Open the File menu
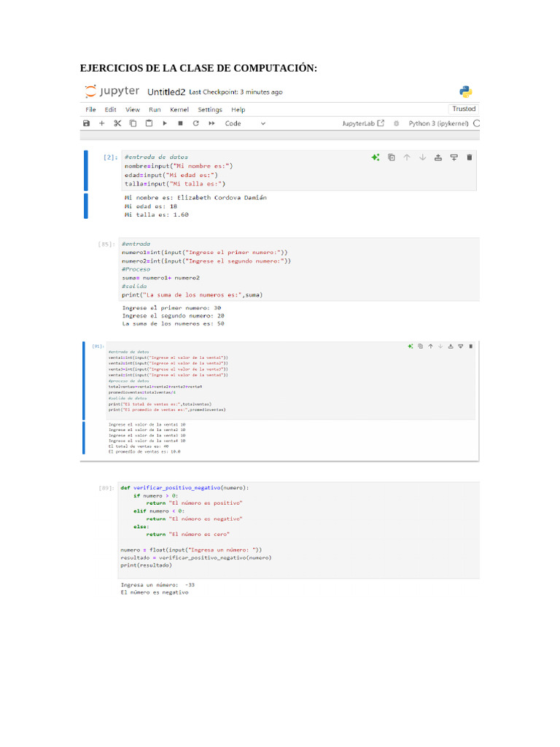560x747 pixels. coord(90,109)
